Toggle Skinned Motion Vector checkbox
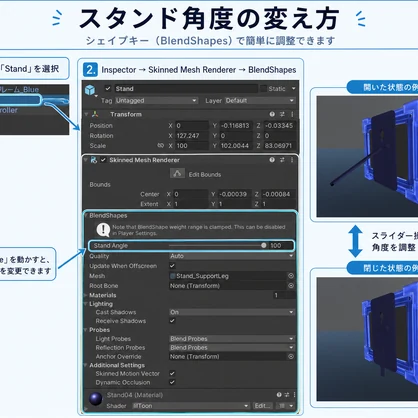Image resolution: width=418 pixels, height=418 pixels. (x=172, y=374)
